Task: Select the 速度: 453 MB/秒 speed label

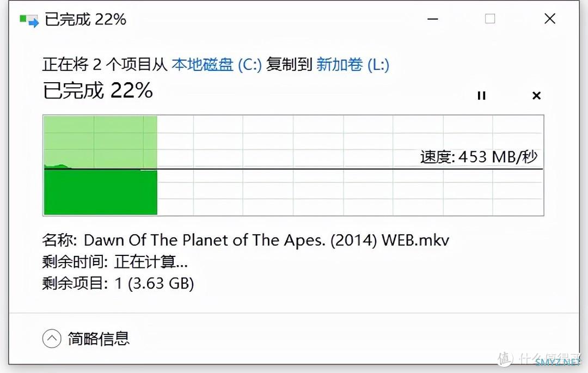Action: [x=479, y=157]
